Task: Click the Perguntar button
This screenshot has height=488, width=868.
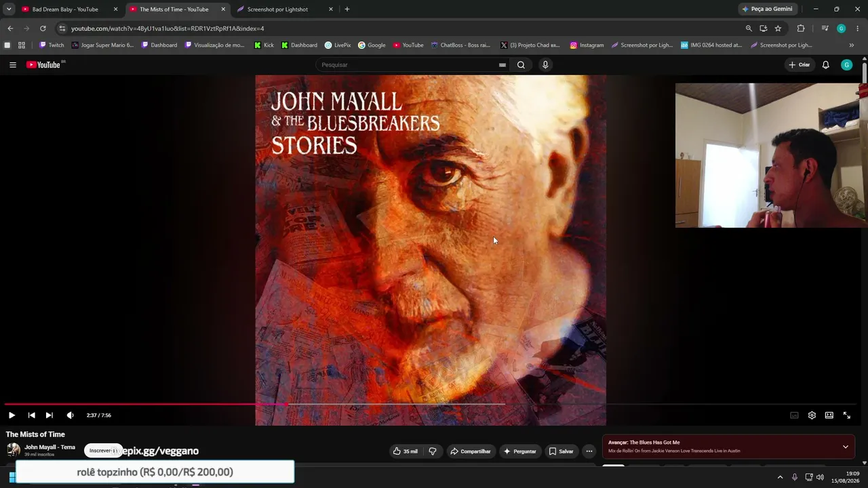Action: pyautogui.click(x=519, y=451)
